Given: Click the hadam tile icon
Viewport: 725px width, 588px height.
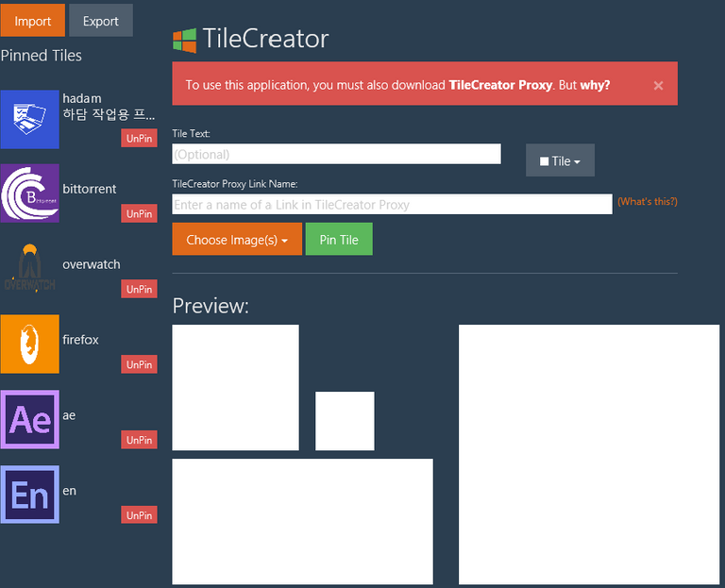Looking at the screenshot, I should (x=29, y=119).
